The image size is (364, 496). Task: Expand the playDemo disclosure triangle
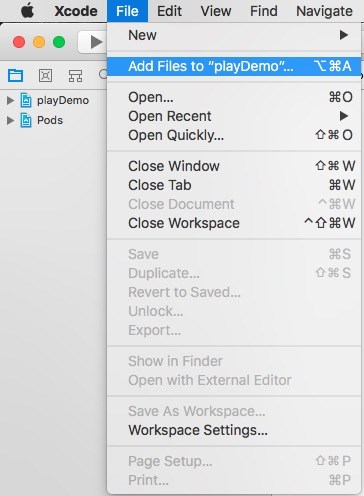click(10, 100)
